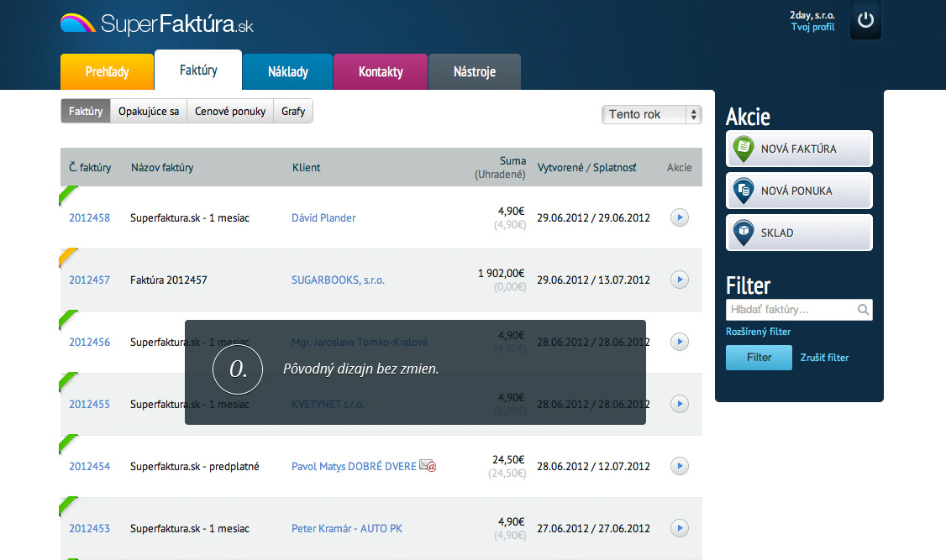This screenshot has height=560, width=946.
Task: Open actions arrow for invoice 2012455
Action: pos(680,404)
